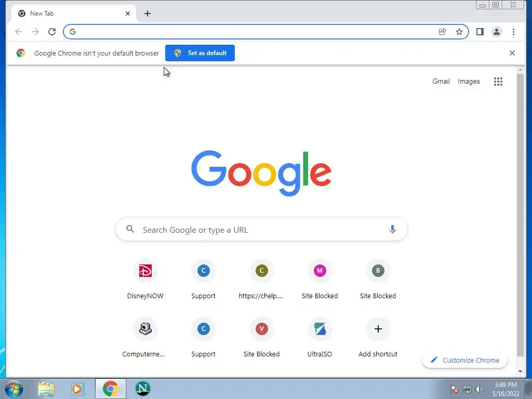Click the Set as default button

tap(200, 53)
